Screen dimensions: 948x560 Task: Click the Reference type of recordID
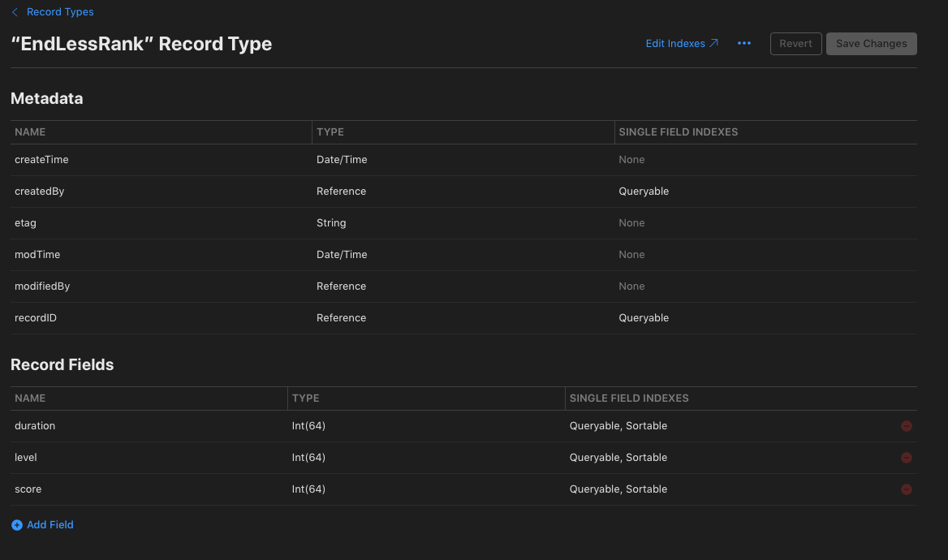341,317
